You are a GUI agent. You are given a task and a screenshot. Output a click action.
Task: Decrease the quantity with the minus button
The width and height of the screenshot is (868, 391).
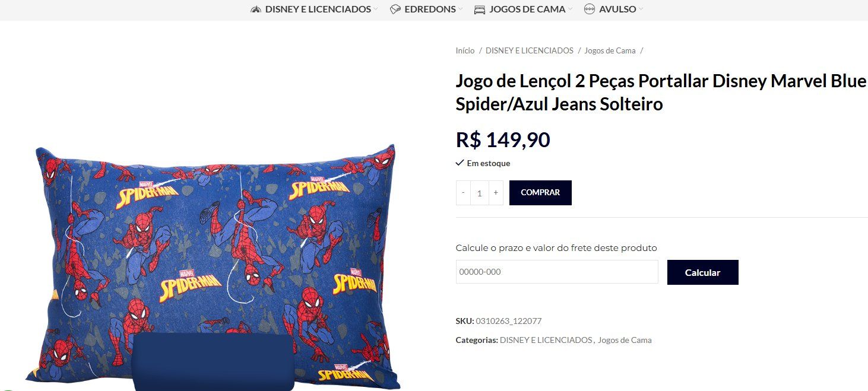point(463,193)
